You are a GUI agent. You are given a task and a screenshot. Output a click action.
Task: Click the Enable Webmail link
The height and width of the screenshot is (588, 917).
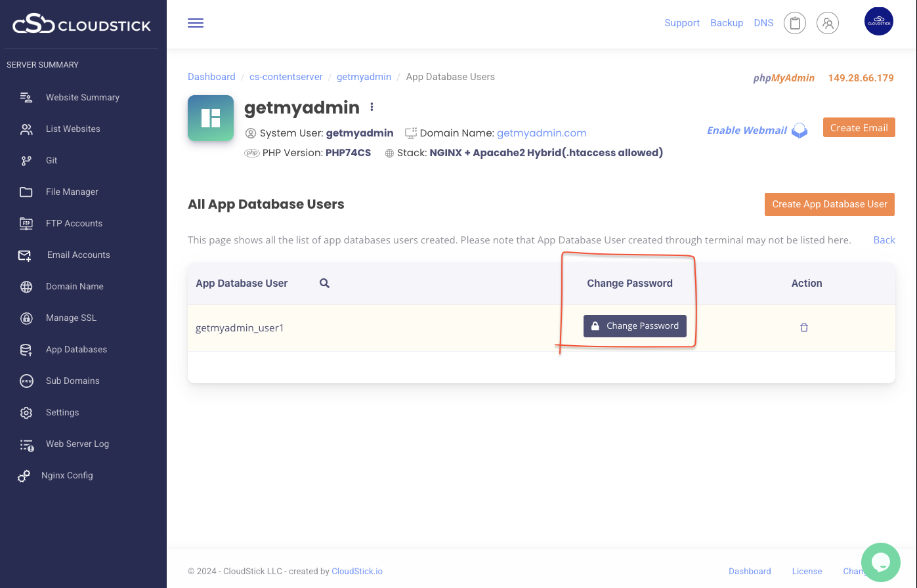[x=746, y=130]
